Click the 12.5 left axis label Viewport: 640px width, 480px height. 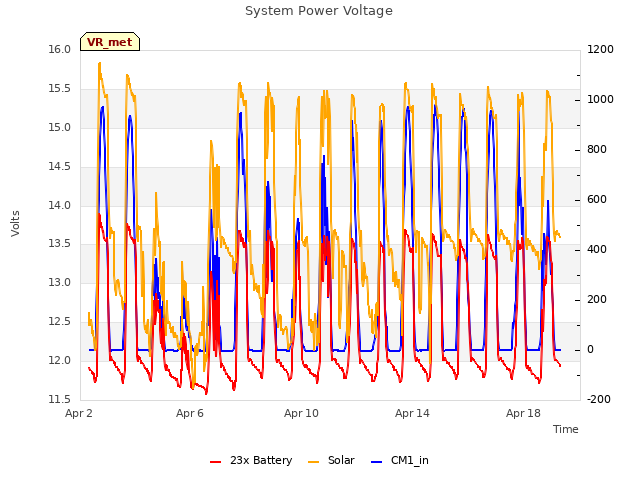[60, 322]
